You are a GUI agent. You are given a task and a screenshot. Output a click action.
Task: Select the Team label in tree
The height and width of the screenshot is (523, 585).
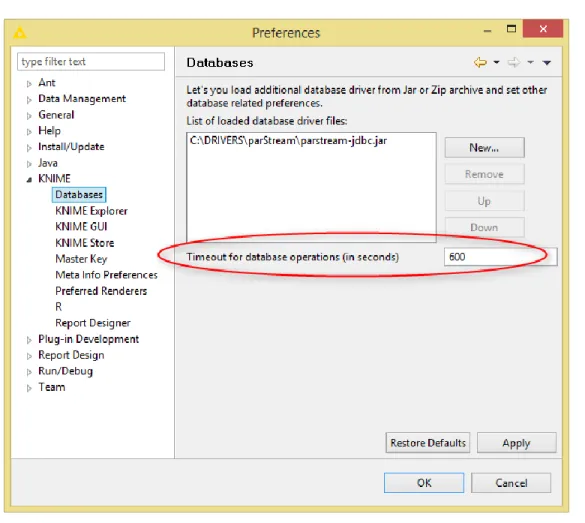[x=52, y=387]
